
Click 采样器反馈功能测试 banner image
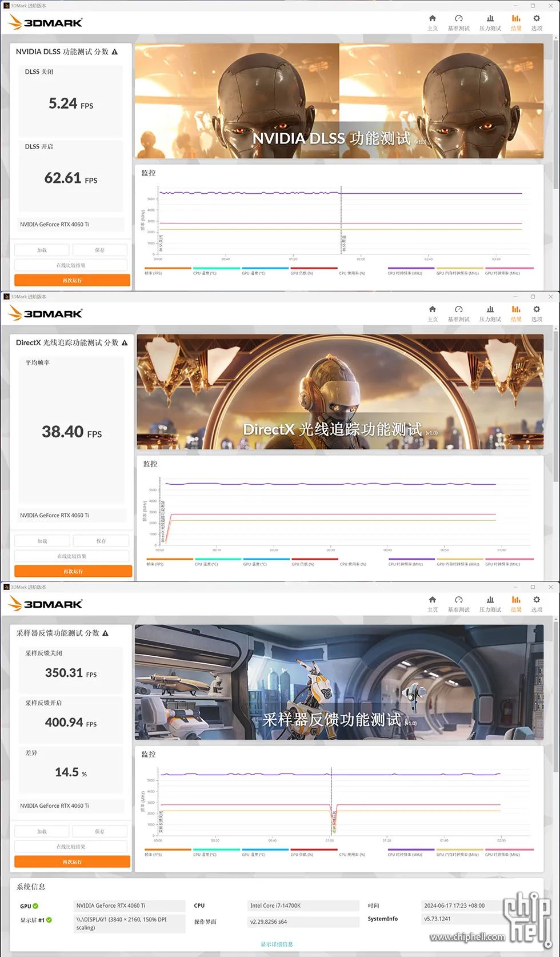[x=339, y=682]
